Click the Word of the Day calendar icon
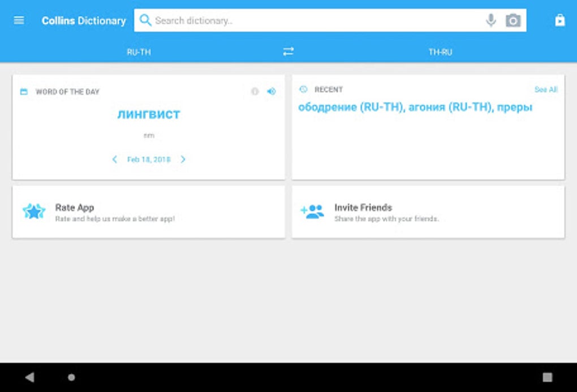This screenshot has height=392, width=577. (x=24, y=91)
